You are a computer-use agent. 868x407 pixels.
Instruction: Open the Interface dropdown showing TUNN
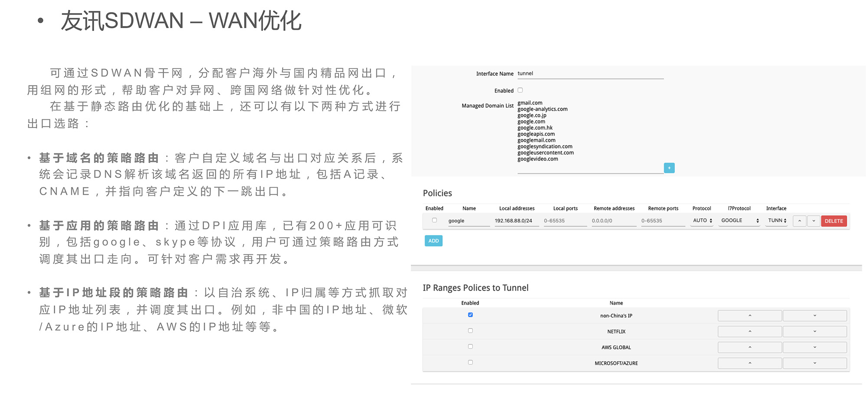776,220
